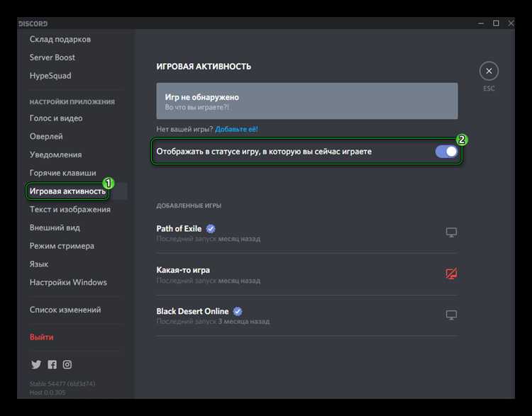This screenshot has width=532, height=416.
Task: Select the Path of Exile game name
Action: point(179,229)
